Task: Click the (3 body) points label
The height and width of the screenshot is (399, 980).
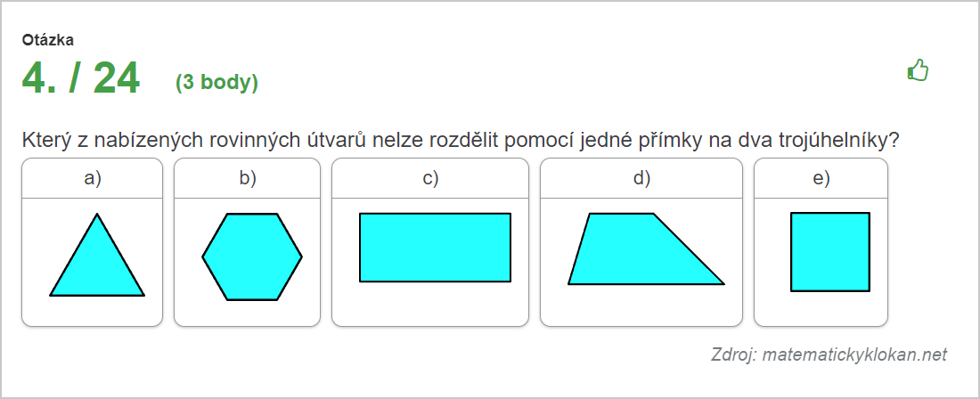Action: 216,83
